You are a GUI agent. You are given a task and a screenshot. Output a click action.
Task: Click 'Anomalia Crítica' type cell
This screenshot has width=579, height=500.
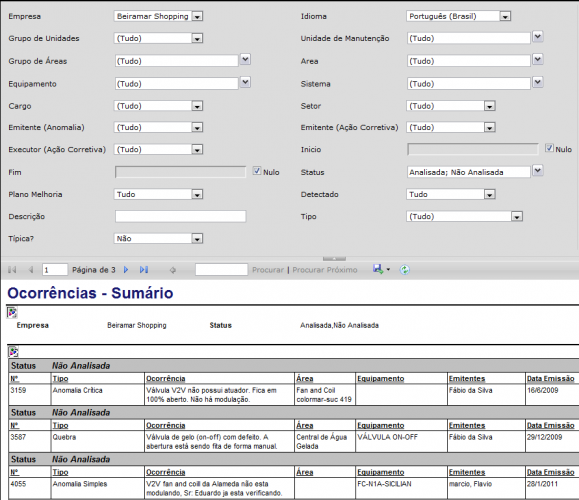pos(78,390)
